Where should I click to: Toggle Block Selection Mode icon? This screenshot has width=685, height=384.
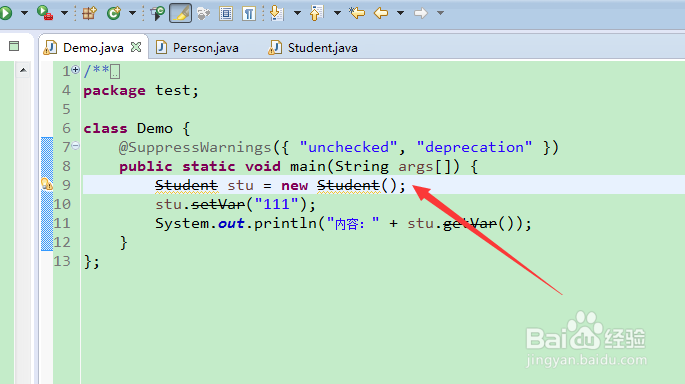[x=226, y=14]
